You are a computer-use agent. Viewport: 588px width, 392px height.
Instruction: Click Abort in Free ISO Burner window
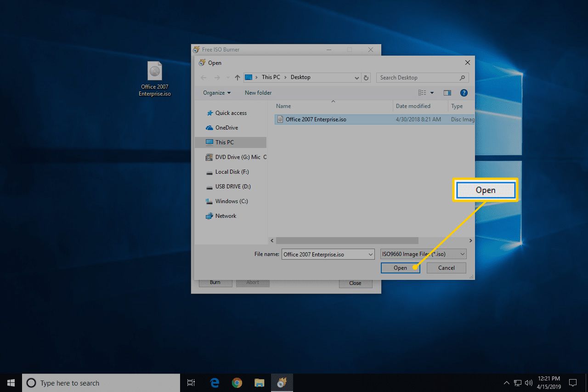pyautogui.click(x=253, y=283)
